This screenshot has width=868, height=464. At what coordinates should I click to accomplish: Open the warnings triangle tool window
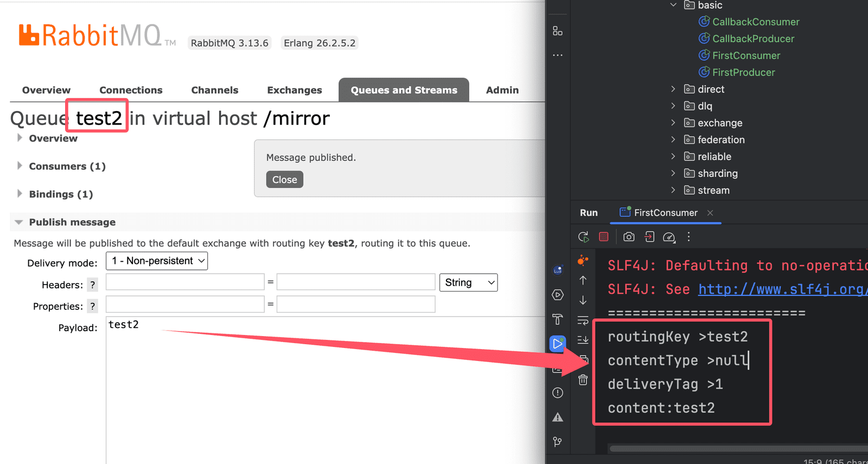click(558, 417)
